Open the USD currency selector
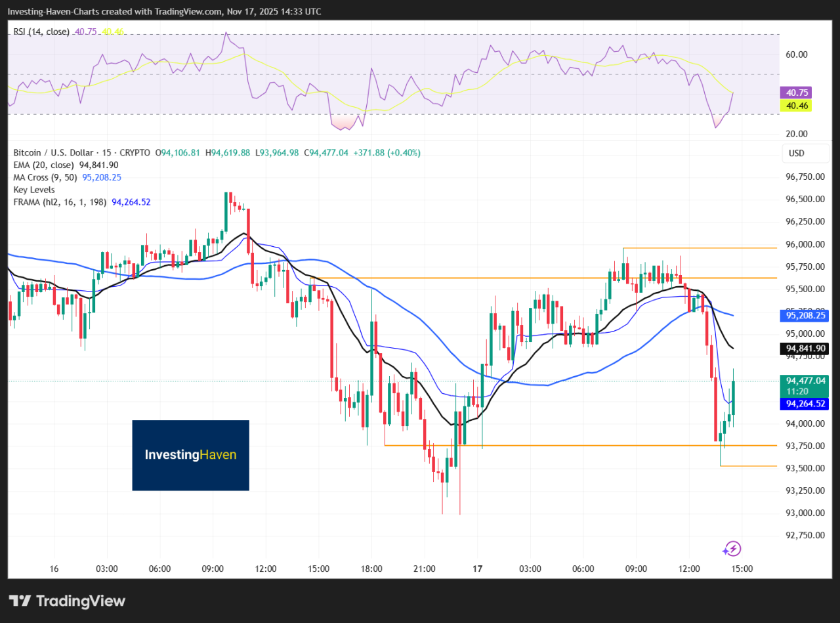Screen dimensions: 840x623 (x=796, y=154)
